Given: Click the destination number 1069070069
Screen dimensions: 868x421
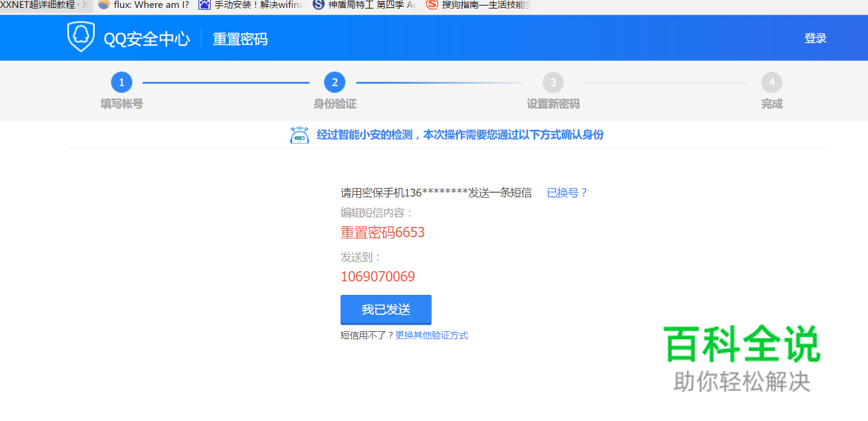Looking at the screenshot, I should (x=378, y=277).
